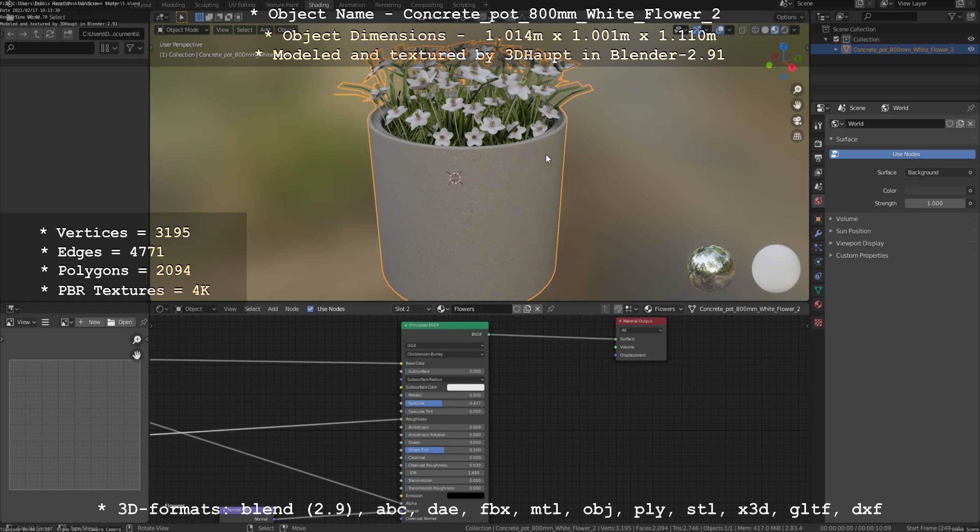980x532 pixels.
Task: Toggle node editor snapping icon
Action: click(618, 309)
